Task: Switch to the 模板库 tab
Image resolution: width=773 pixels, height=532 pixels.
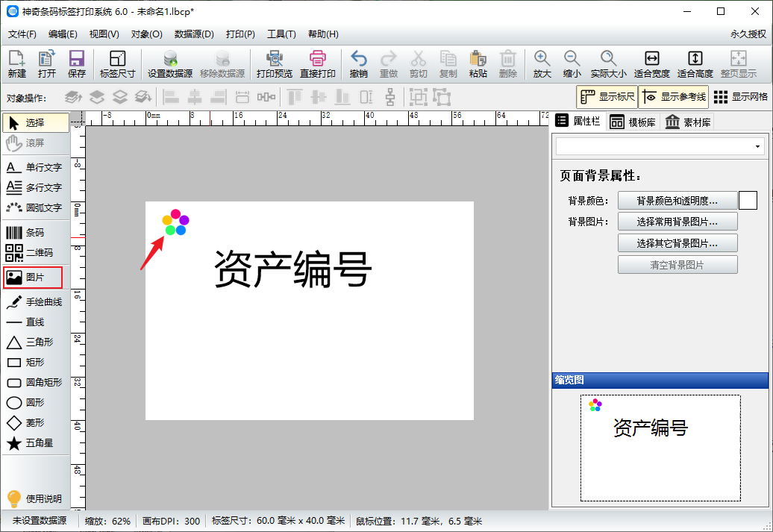Action: click(633, 122)
